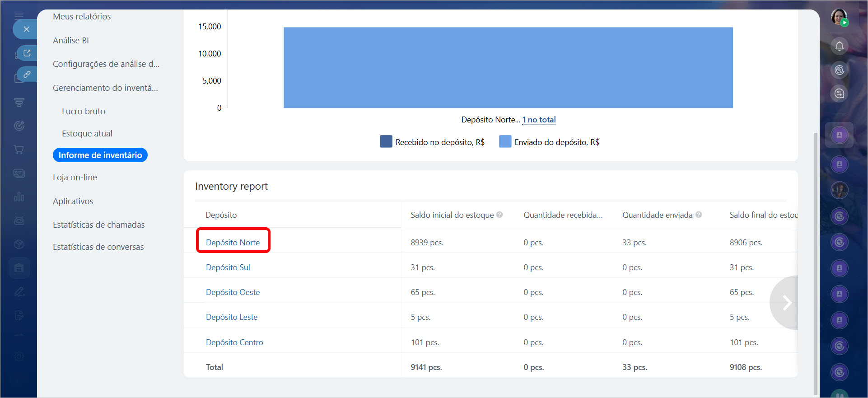Select Lucro bruto in the sidebar
Viewport: 868px width, 398px height.
click(x=84, y=111)
